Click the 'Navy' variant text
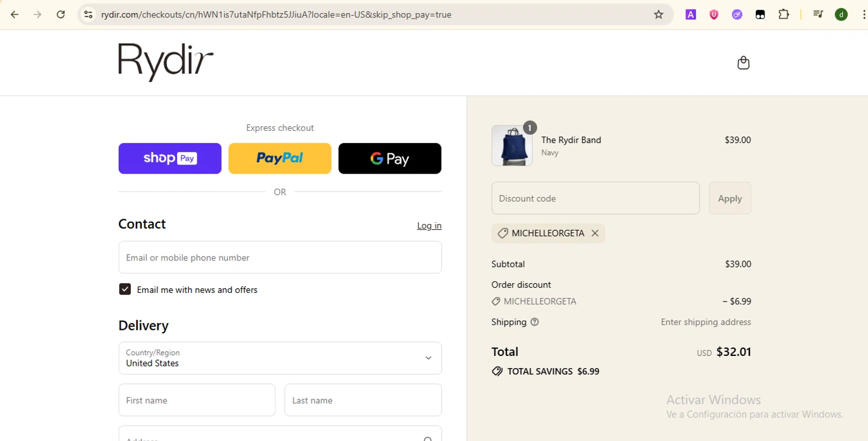This screenshot has height=441, width=868. point(550,153)
